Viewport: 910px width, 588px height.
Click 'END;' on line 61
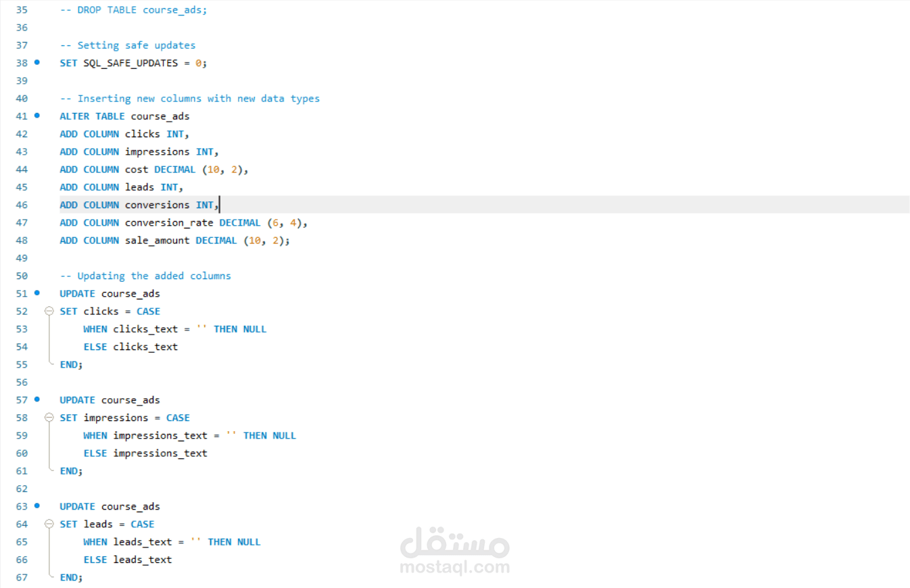click(x=71, y=470)
